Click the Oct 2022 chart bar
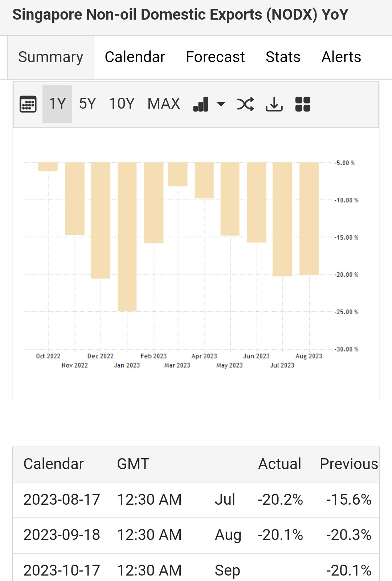392x581 pixels. 48,166
